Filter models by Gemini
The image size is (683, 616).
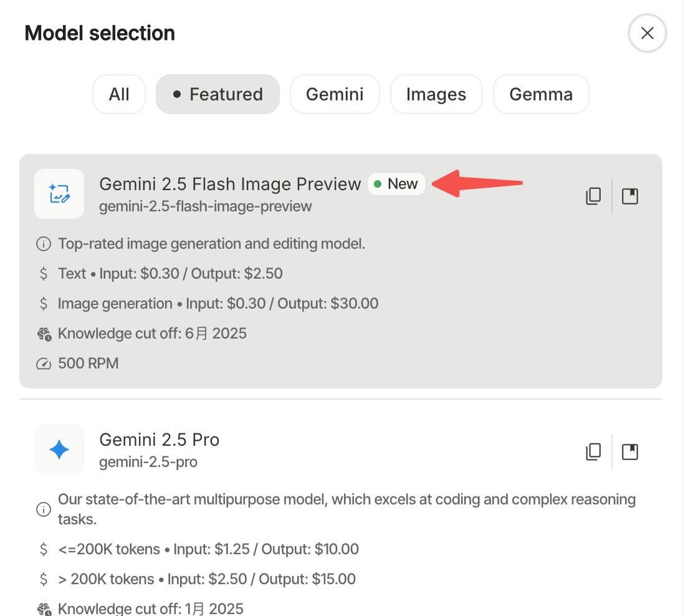pos(335,95)
